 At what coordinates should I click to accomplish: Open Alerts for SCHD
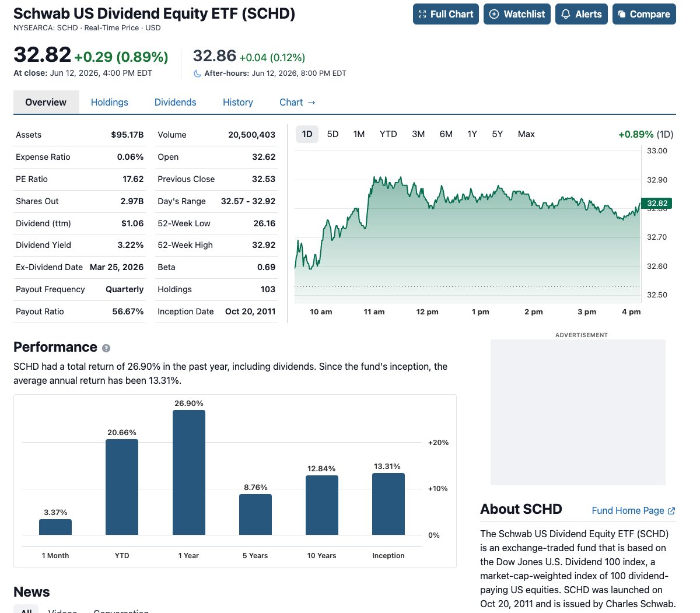click(x=582, y=14)
